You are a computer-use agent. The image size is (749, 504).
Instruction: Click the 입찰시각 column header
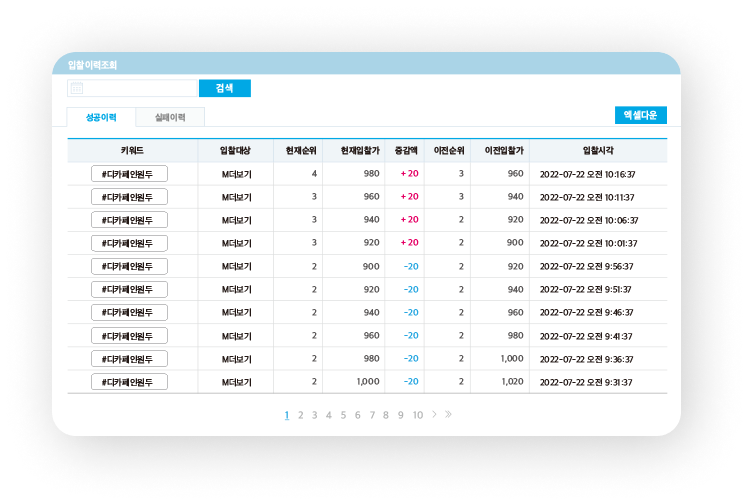598,150
